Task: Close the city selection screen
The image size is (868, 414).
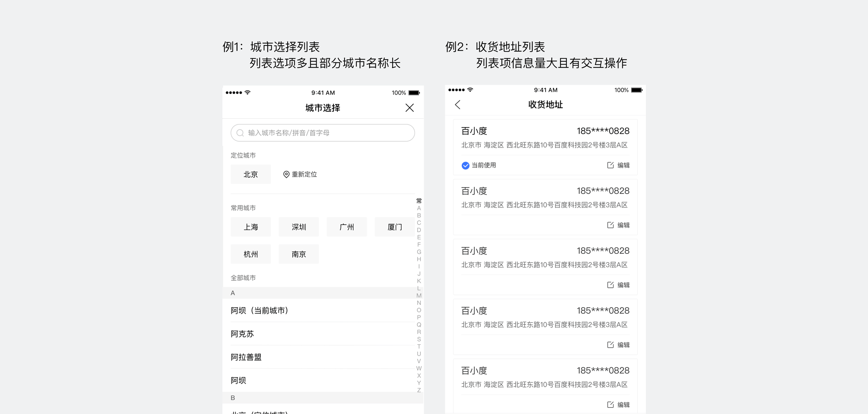Action: [409, 108]
